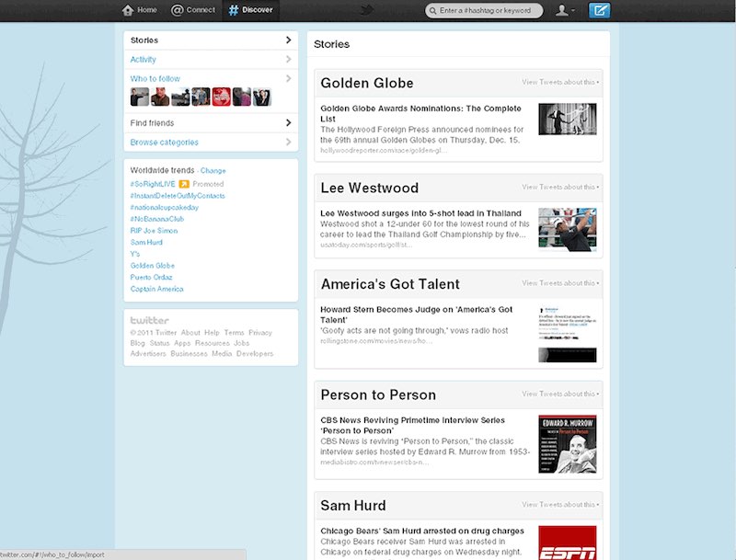Open Chicago Bears' Sam Hurd arrested headline
This screenshot has height=560, width=736.
pos(422,531)
